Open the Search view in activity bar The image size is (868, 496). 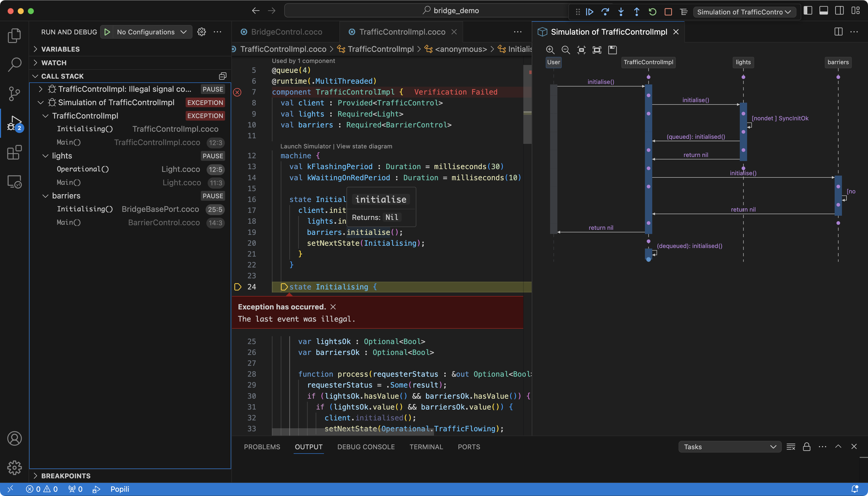click(14, 64)
